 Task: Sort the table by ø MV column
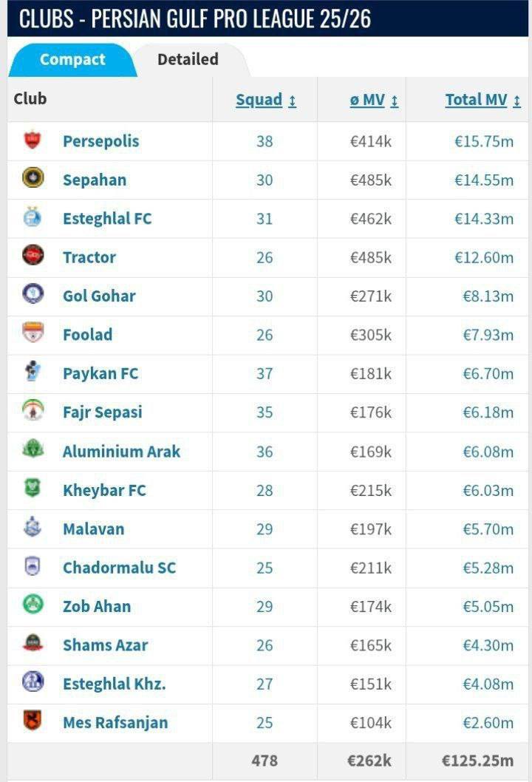click(x=368, y=99)
